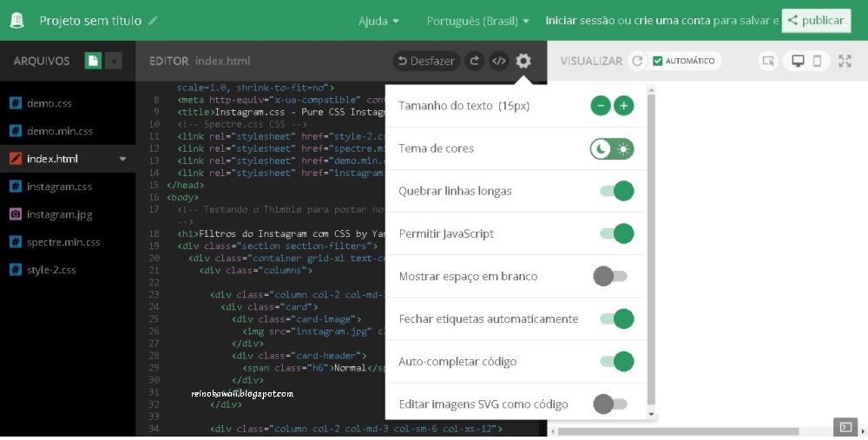Click the body tag on line 16
The height and width of the screenshot is (440, 868).
pos(182,197)
